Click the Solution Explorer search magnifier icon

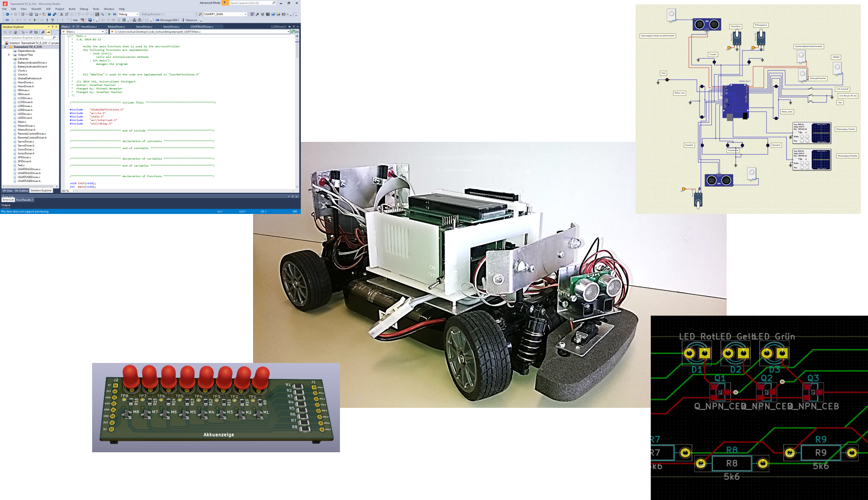(x=53, y=38)
